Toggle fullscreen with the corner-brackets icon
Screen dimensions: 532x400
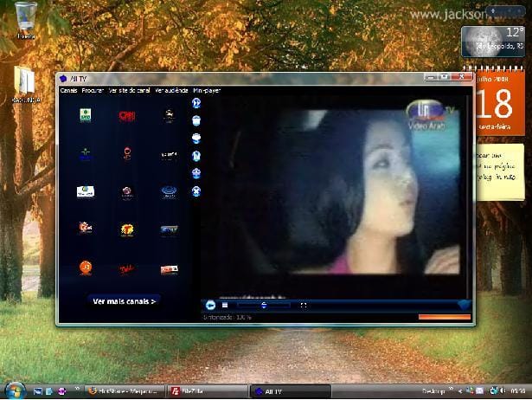(304, 306)
